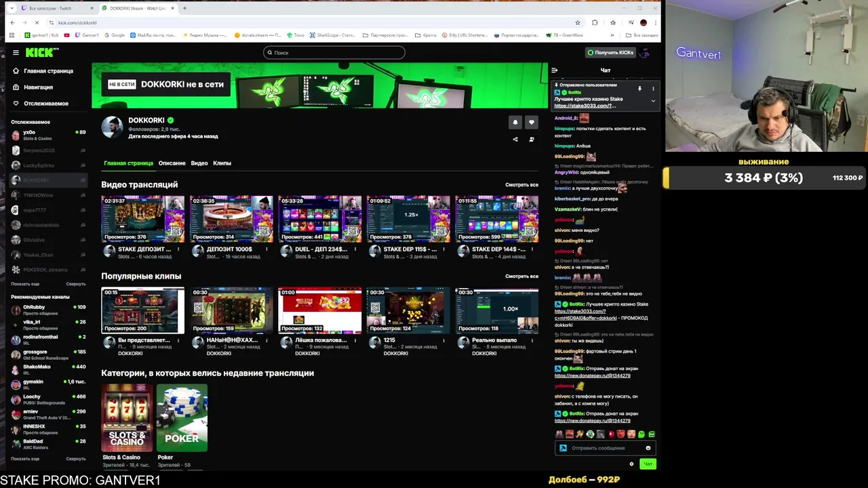Open the tab search dropdown arrow

click(12, 8)
